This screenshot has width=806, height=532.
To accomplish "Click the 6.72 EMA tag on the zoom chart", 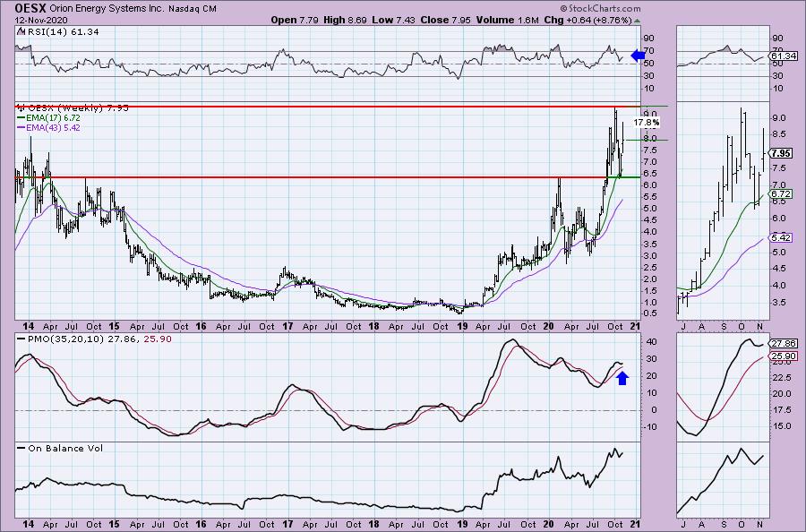I will (781, 193).
